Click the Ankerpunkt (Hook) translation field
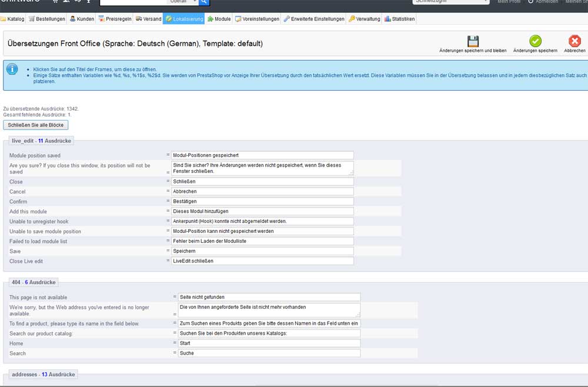Screen dimensions: 588x387 pyautogui.click(x=262, y=221)
